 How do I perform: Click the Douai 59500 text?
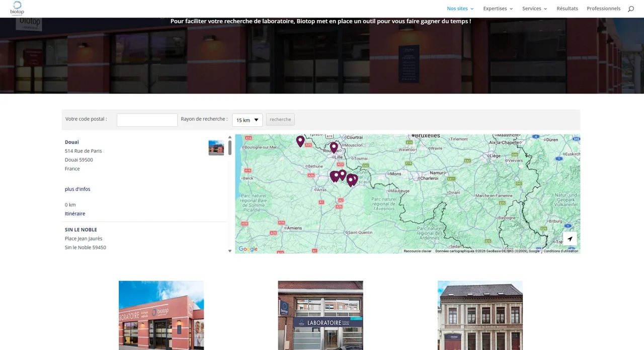79,160
